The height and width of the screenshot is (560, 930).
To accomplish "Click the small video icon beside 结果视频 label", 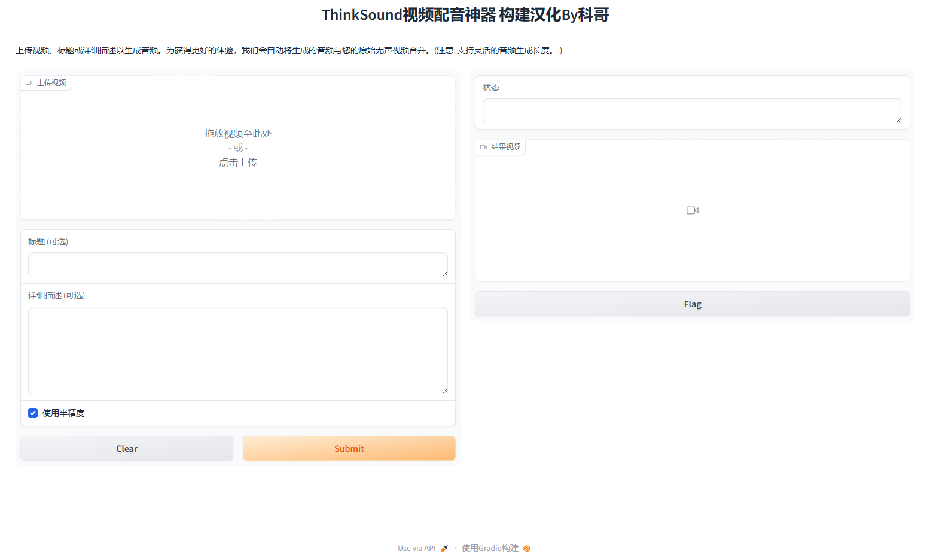I will pyautogui.click(x=483, y=147).
